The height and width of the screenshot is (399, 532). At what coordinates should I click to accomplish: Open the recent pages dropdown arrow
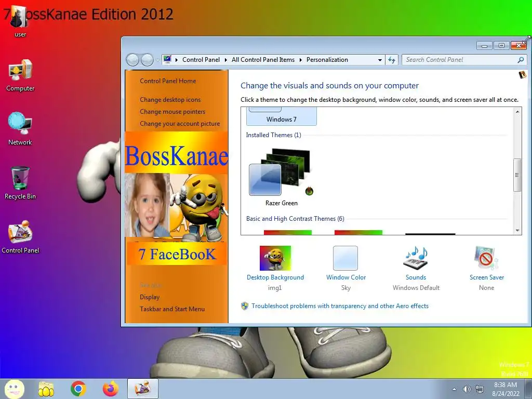coord(157,60)
